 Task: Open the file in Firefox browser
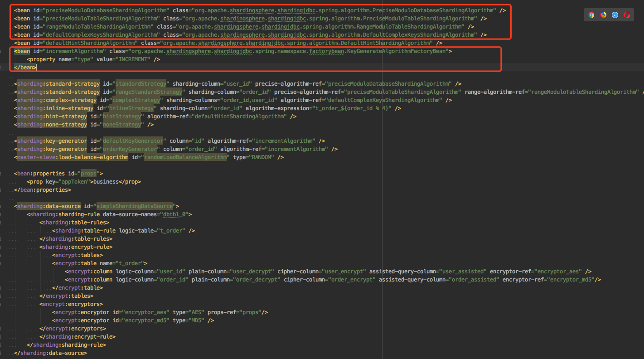tap(603, 15)
